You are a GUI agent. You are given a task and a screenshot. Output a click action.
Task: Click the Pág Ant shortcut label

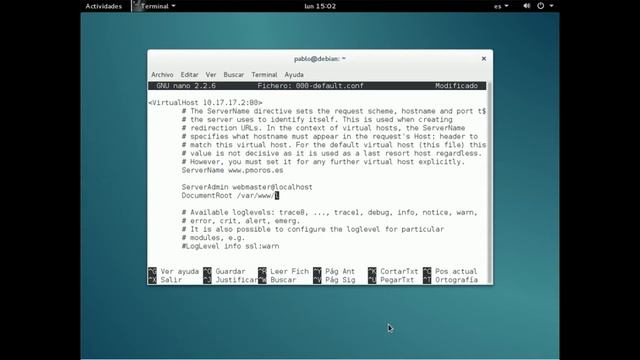340,271
